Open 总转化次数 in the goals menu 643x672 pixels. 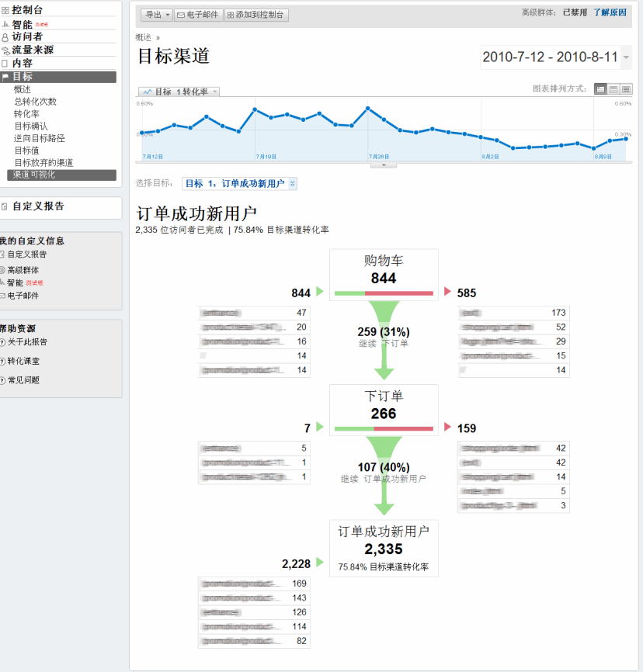click(35, 102)
